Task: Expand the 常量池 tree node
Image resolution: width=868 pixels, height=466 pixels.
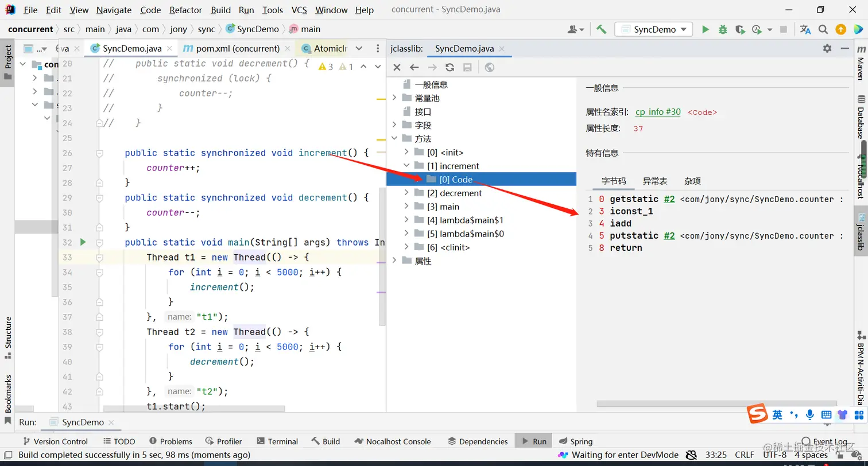Action: click(394, 98)
